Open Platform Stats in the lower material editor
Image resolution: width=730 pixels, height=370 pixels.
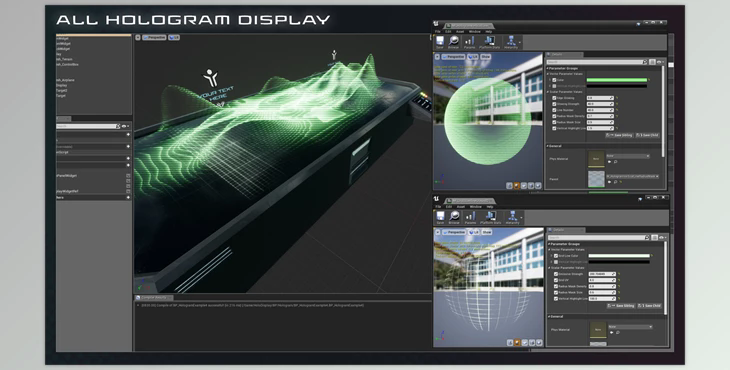coord(490,218)
